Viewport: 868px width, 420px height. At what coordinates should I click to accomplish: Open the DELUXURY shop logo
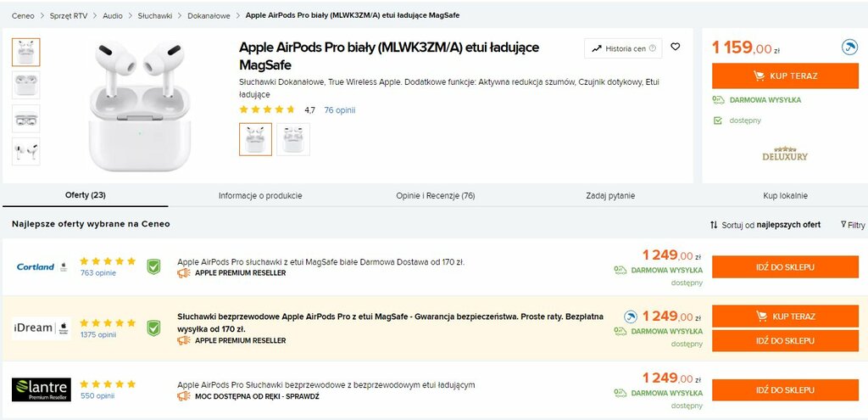pos(785,154)
